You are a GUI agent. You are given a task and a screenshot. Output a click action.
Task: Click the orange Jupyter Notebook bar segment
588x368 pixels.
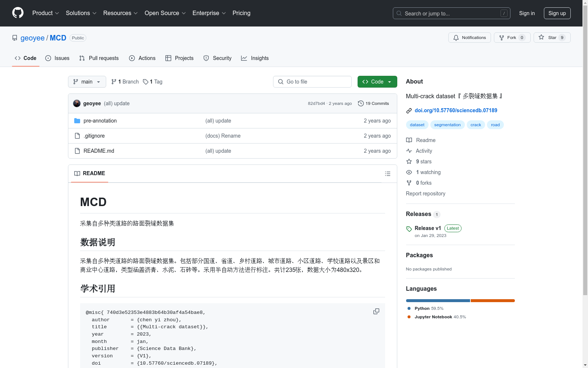click(x=493, y=301)
